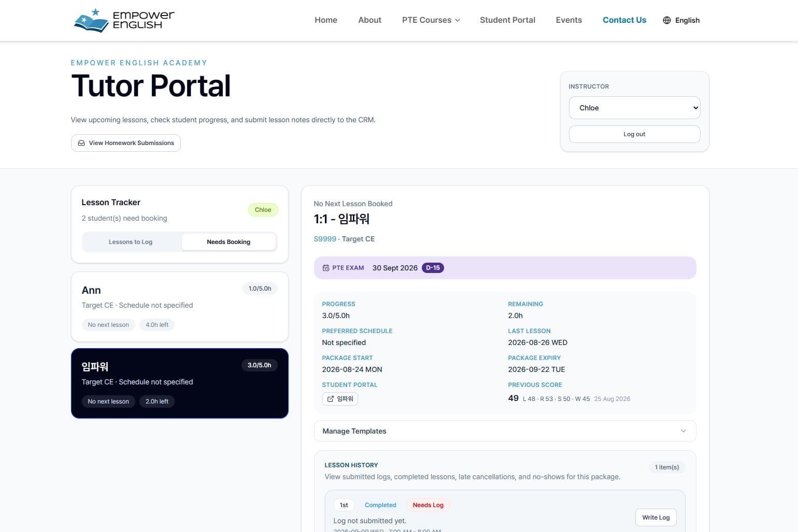Click the S9999 student ID link
Screen dimensions: 798x532
tap(325, 239)
